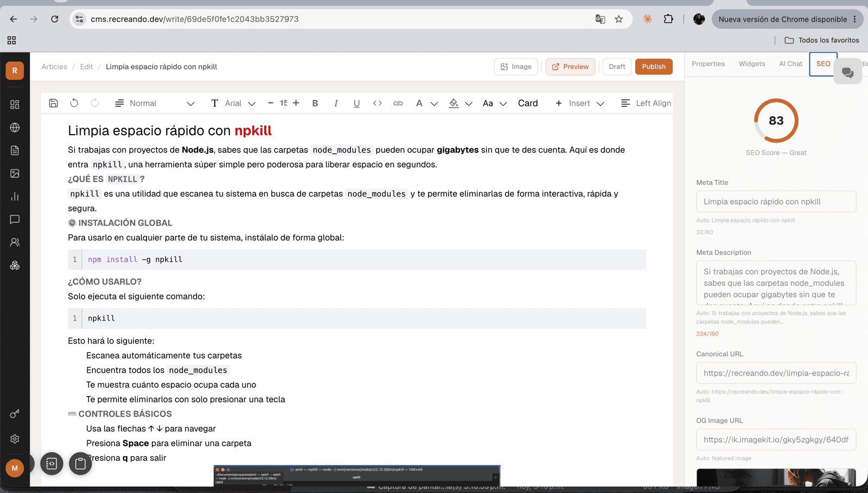Open the Insert dropdown menu
The image size is (868, 493).
click(579, 103)
